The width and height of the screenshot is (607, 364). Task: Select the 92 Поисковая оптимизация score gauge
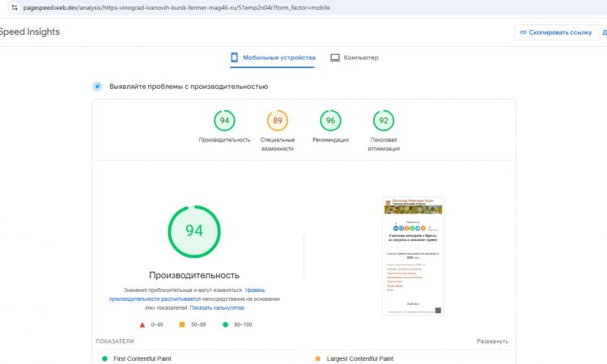tap(384, 121)
